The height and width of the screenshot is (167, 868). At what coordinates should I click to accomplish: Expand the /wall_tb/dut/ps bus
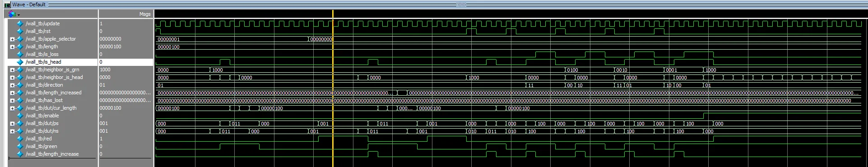[x=13, y=124]
